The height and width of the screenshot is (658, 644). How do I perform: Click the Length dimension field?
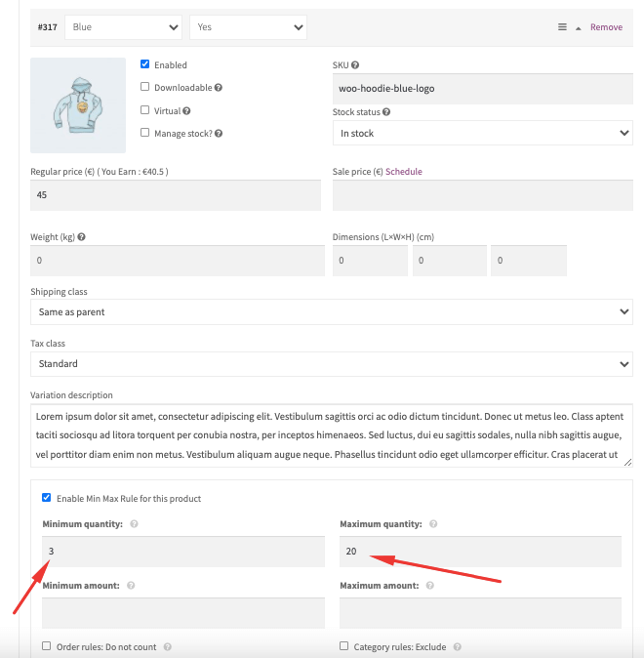(370, 261)
